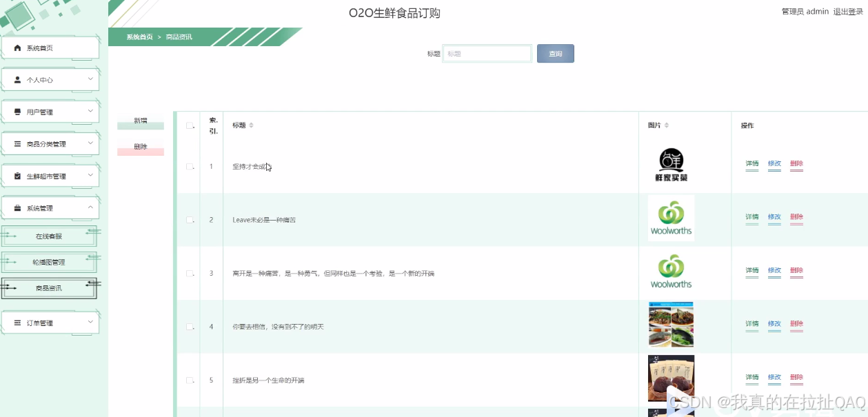This screenshot has height=417, width=868.
Task: Click the clipboard icon beside 生鲜超市管理
Action: tap(18, 176)
